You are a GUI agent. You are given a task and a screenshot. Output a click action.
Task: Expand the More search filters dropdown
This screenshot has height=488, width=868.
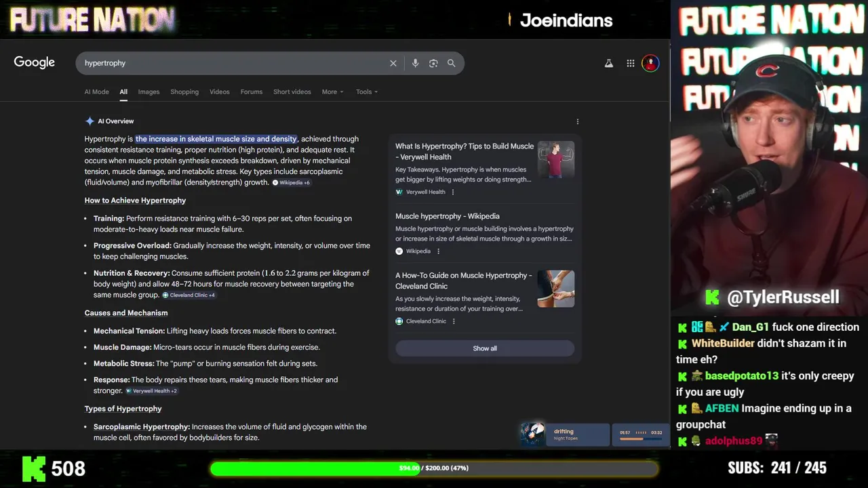click(332, 91)
